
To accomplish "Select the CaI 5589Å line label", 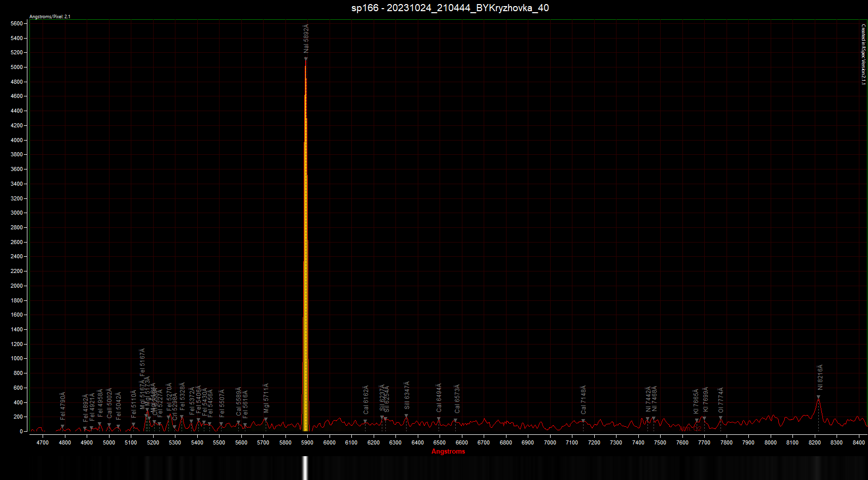I will point(239,401).
